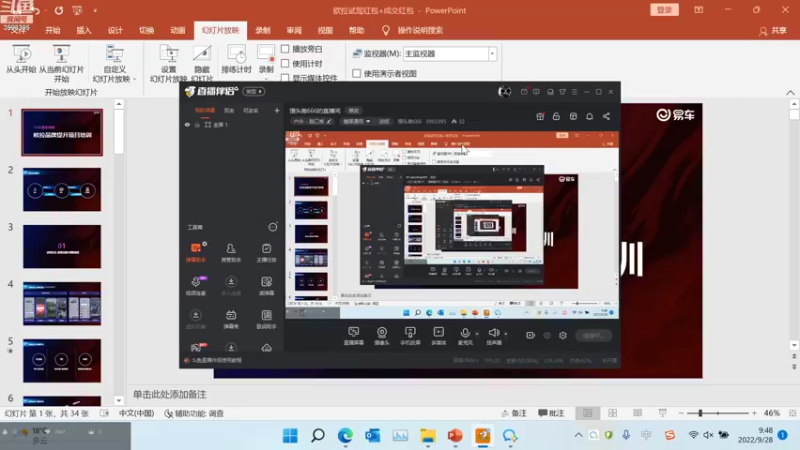
Task: Toggle eye visibility of 全屏1 source
Action: tap(187, 124)
